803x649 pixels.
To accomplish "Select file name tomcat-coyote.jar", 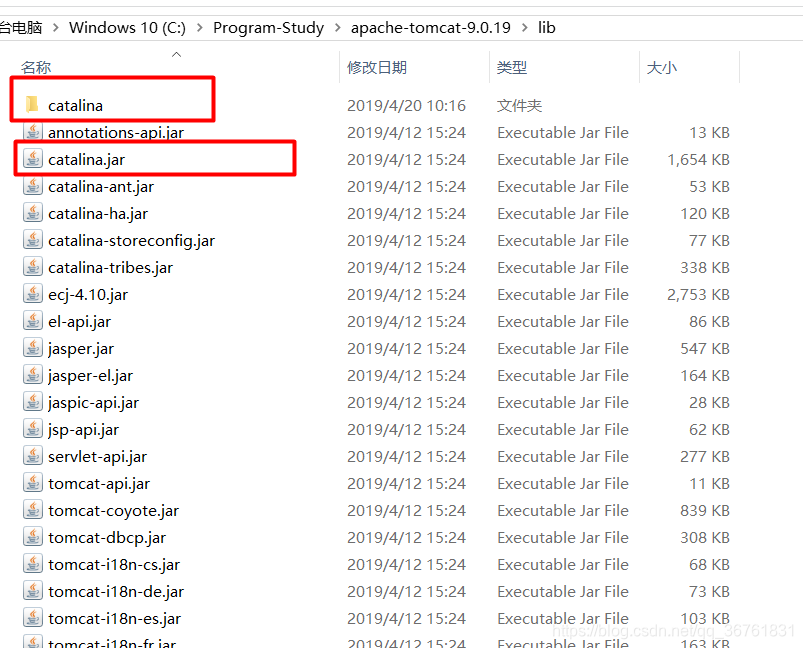I will click(113, 511).
